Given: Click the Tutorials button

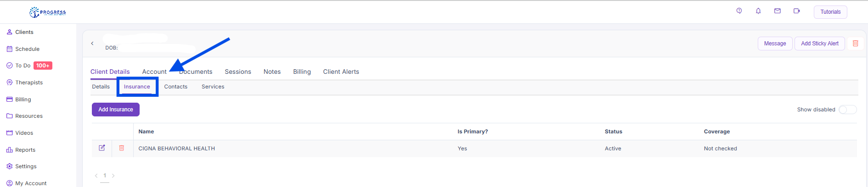Looking at the screenshot, I should coord(830,12).
